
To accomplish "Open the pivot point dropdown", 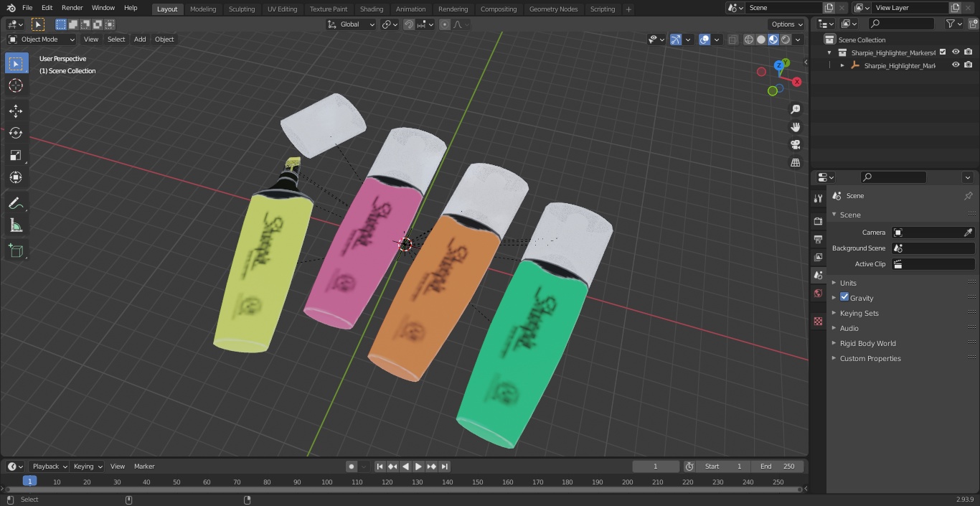I will tap(390, 24).
